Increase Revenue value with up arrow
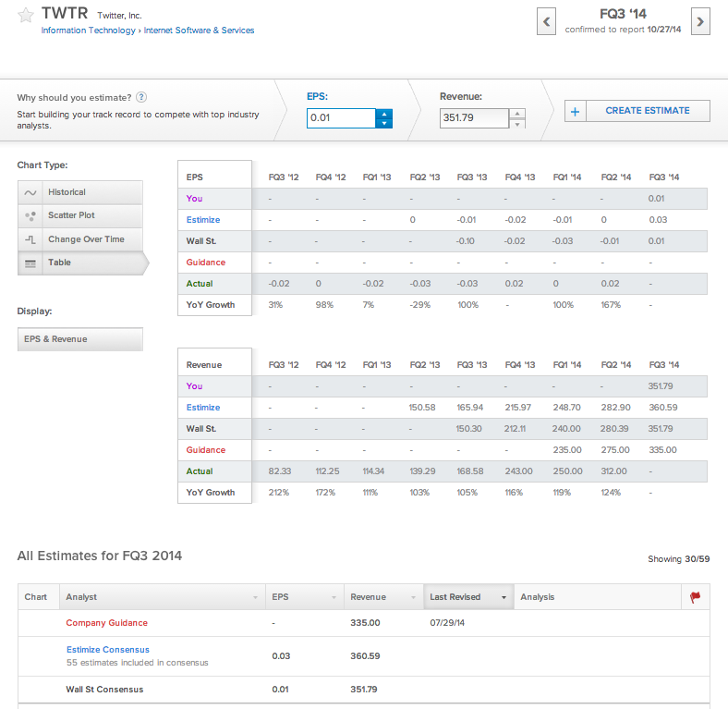 point(517,114)
